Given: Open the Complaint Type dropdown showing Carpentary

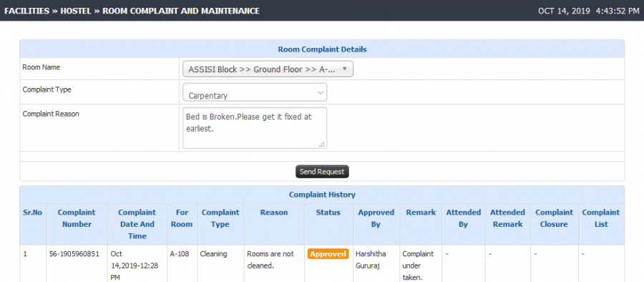Looking at the screenshot, I should click(255, 92).
